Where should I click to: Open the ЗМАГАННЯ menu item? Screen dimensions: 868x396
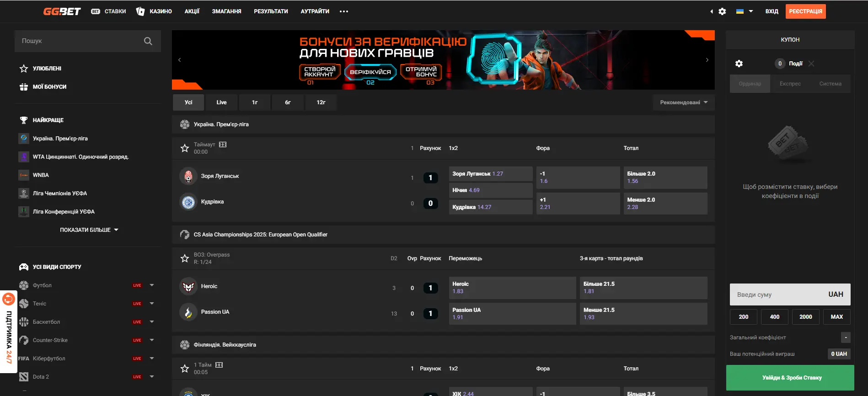(226, 11)
